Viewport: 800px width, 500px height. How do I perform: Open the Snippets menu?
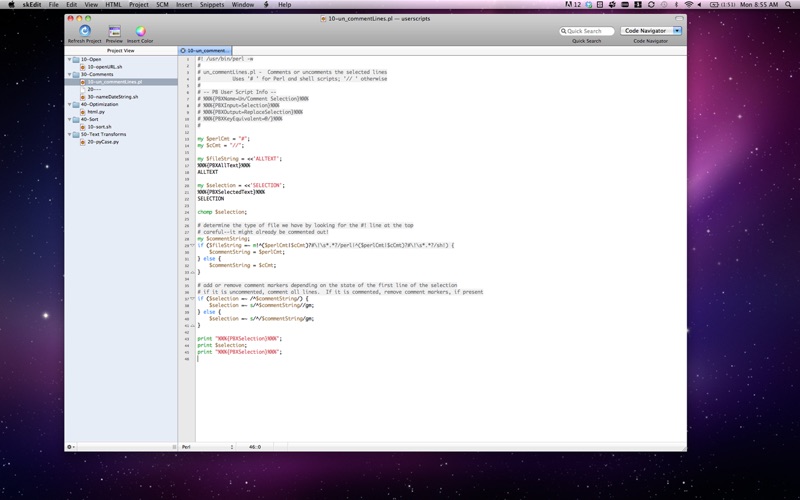coord(212,5)
